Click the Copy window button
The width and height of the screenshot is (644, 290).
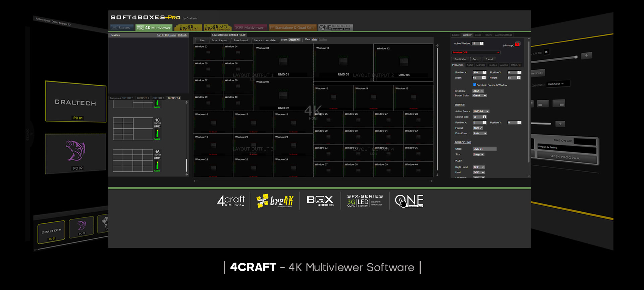click(x=476, y=59)
